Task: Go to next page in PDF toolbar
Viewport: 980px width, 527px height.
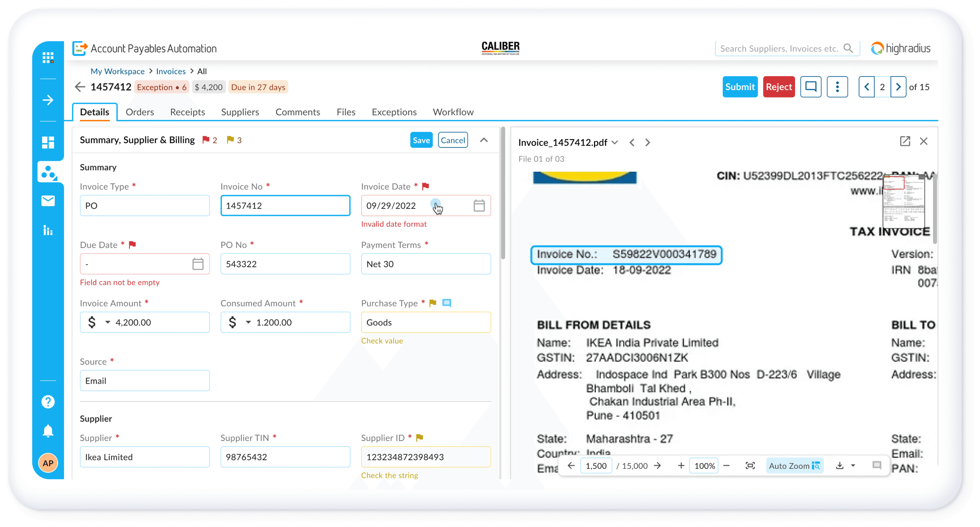Action: tap(657, 466)
